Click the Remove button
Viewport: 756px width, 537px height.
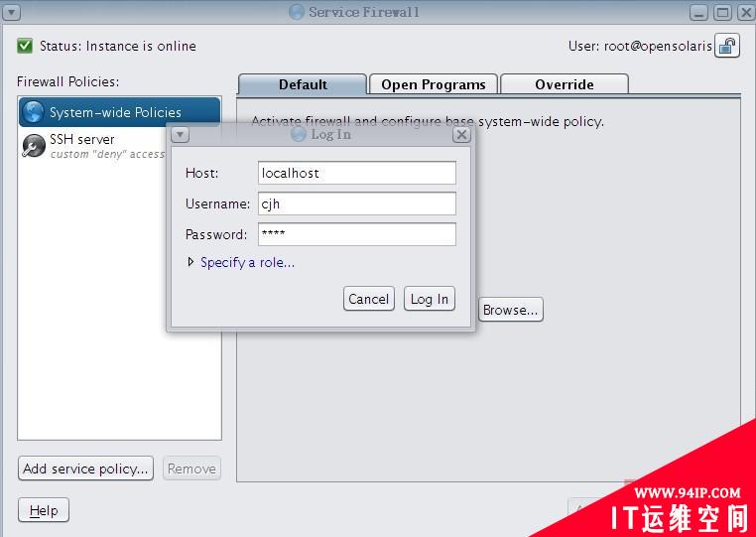click(191, 469)
